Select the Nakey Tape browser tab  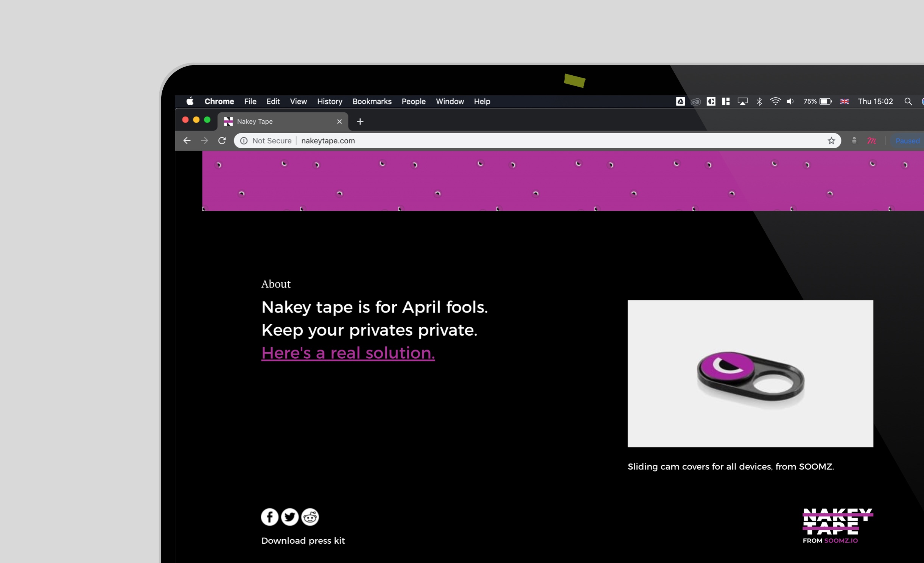(x=282, y=121)
